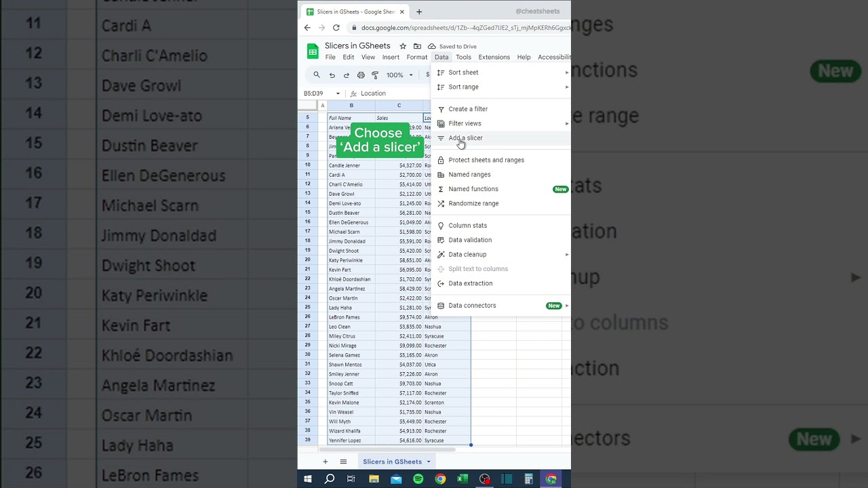Viewport: 868px width, 488px height.
Task: Select Protect sheets and ranges
Action: 500,160
